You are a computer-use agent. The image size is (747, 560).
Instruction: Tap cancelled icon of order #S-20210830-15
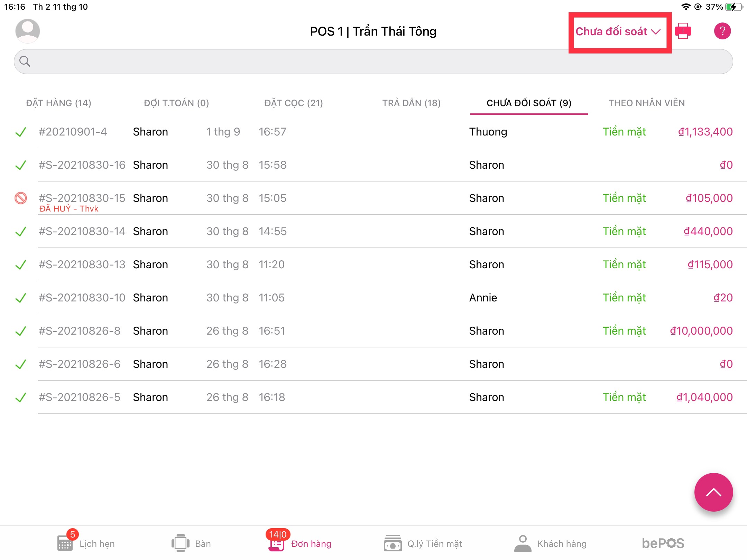pyautogui.click(x=21, y=198)
